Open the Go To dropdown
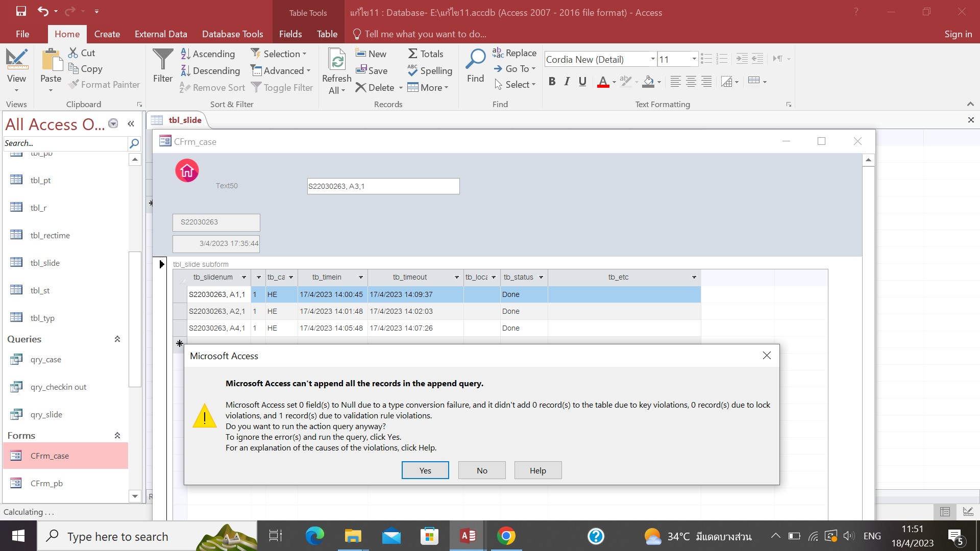The image size is (980, 551). [514, 68]
